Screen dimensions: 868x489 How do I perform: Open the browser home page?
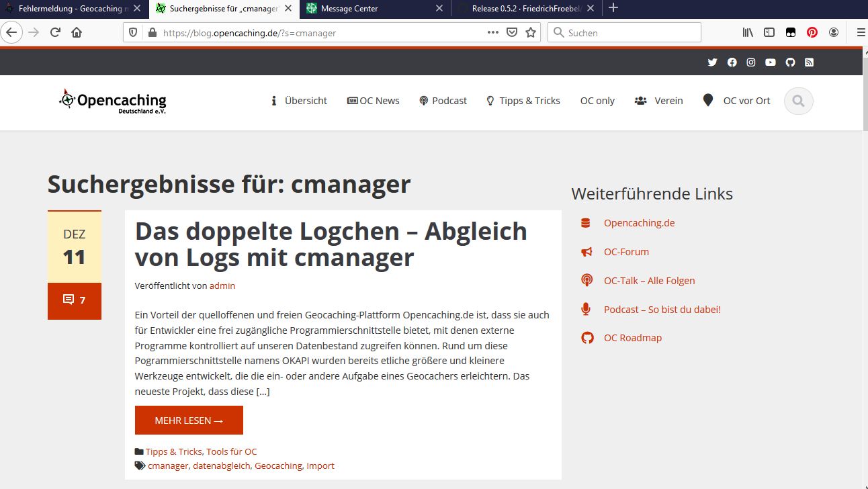pyautogui.click(x=77, y=32)
